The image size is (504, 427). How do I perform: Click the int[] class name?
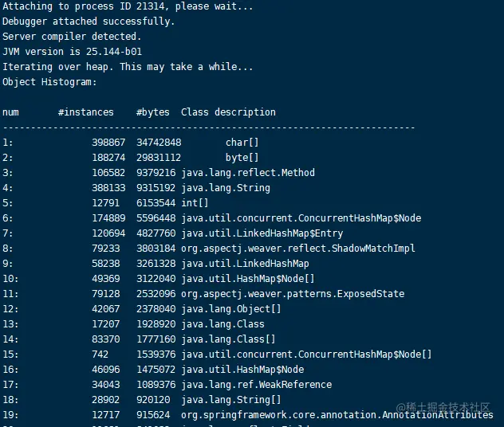pyautogui.click(x=195, y=203)
